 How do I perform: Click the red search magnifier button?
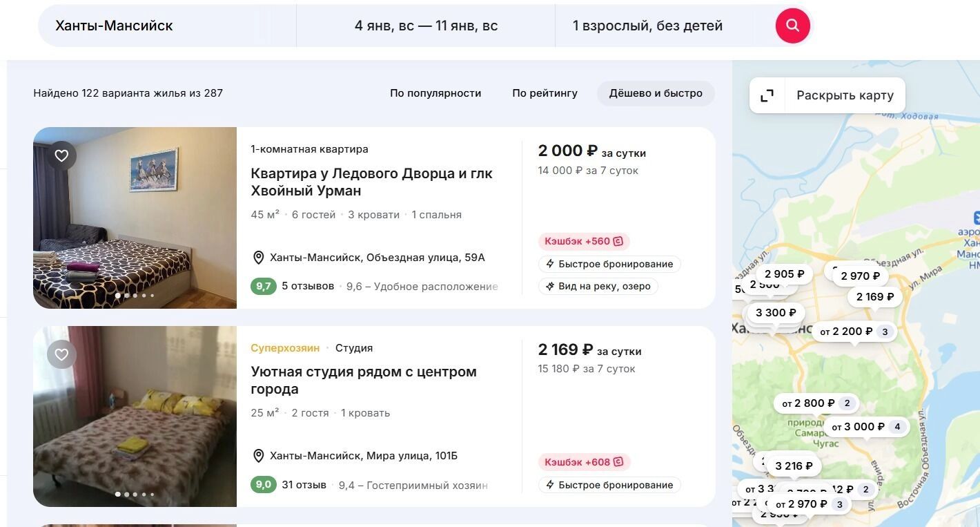[792, 26]
